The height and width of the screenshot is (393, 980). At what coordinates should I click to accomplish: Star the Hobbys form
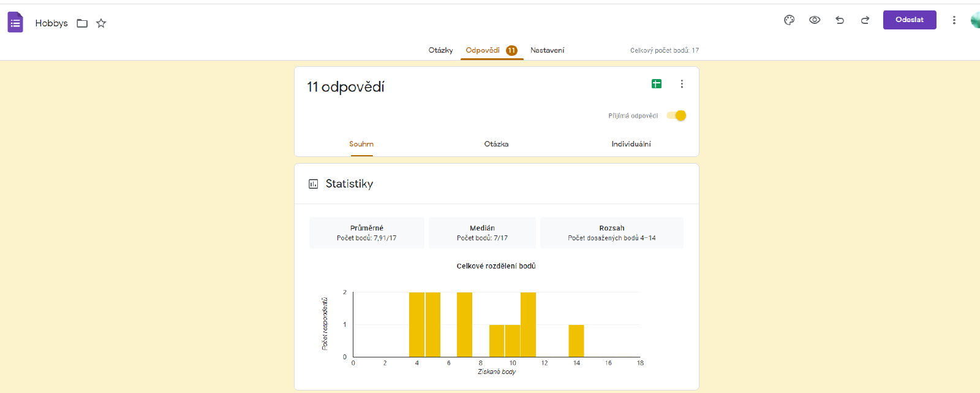tap(101, 23)
